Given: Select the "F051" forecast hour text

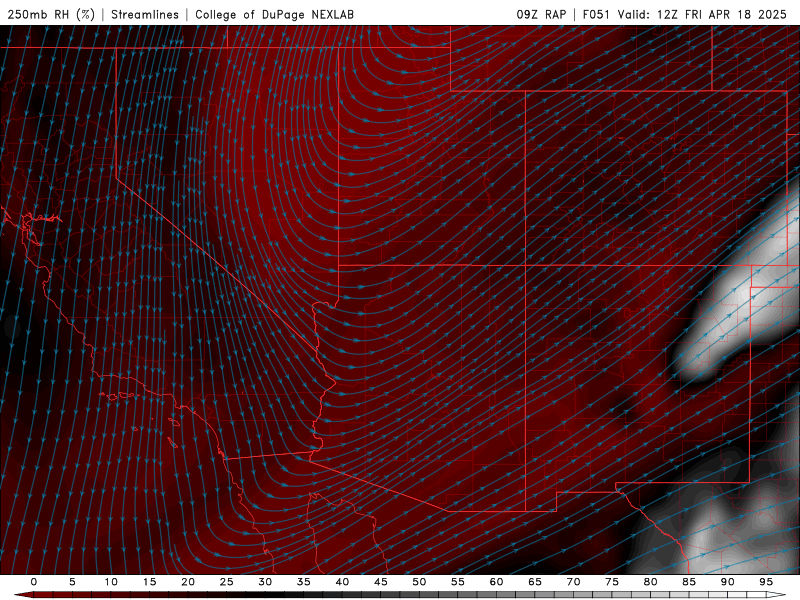Looking at the screenshot, I should 596,14.
